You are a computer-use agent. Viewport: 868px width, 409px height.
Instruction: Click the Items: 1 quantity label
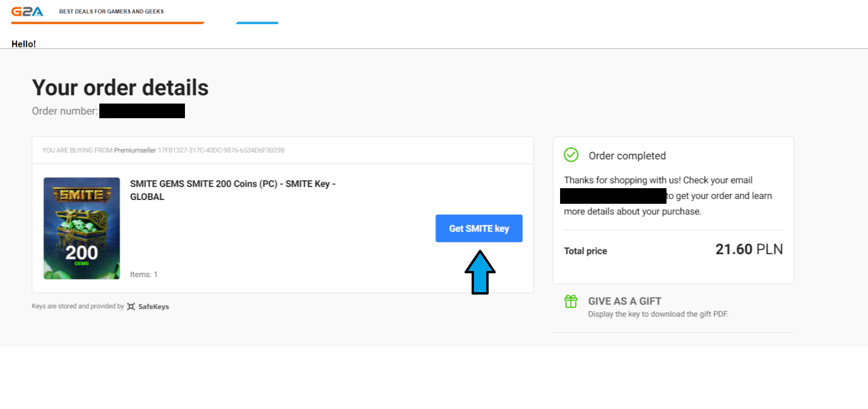coord(144,274)
